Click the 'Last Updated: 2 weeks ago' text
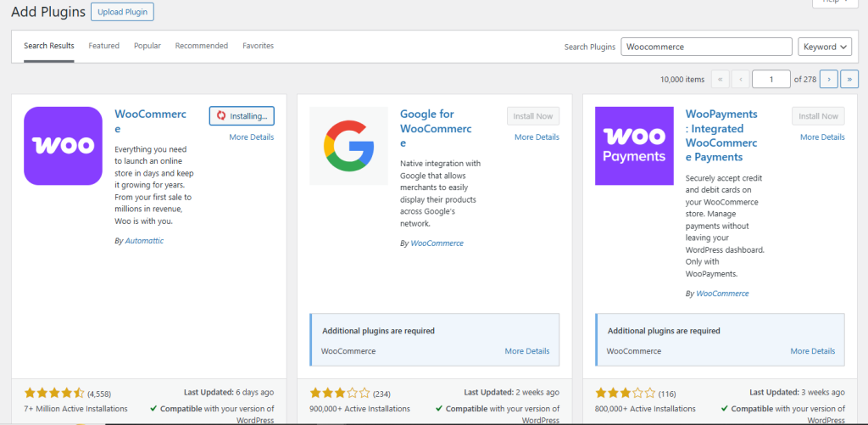Screen dimensions: 868x425 (512, 392)
